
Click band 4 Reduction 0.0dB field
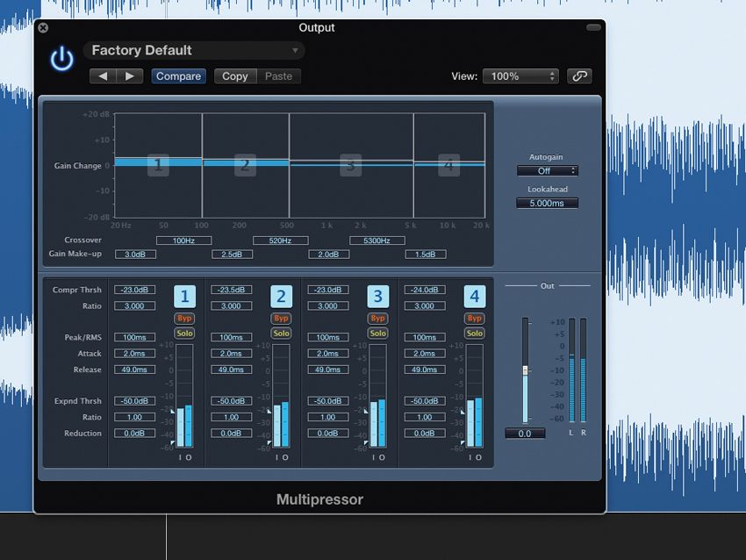click(x=425, y=434)
